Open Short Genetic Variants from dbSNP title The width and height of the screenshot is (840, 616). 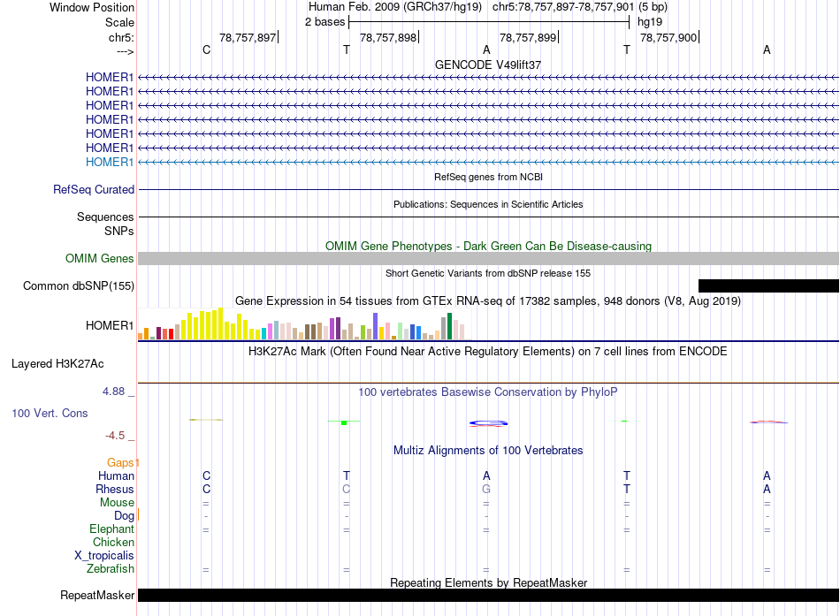[x=488, y=273]
